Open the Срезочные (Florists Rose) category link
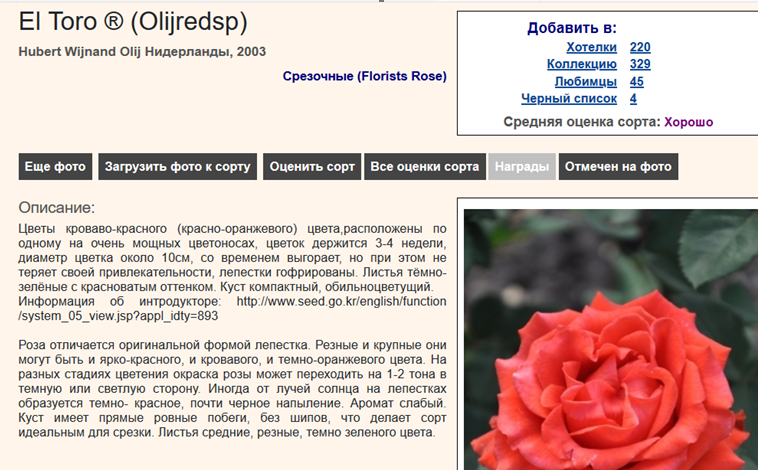Image resolution: width=758 pixels, height=470 pixels. point(364,76)
